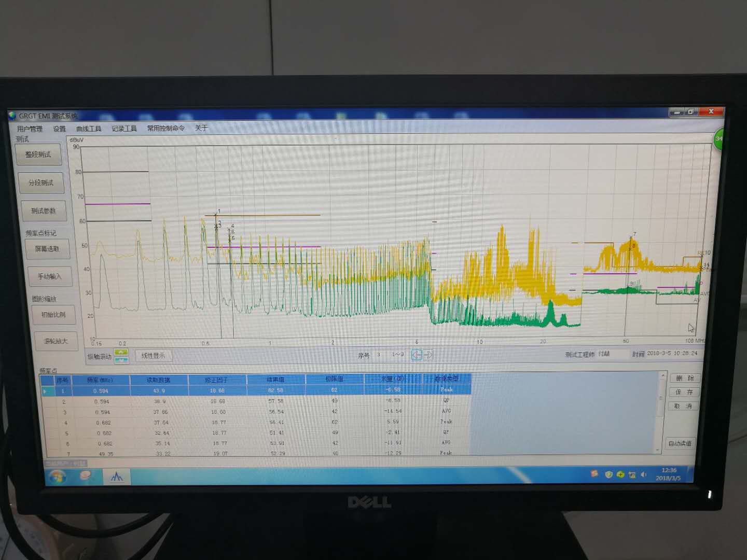Switch chart to 线性显示 linear display
The width and height of the screenshot is (747, 560).
[x=154, y=356]
